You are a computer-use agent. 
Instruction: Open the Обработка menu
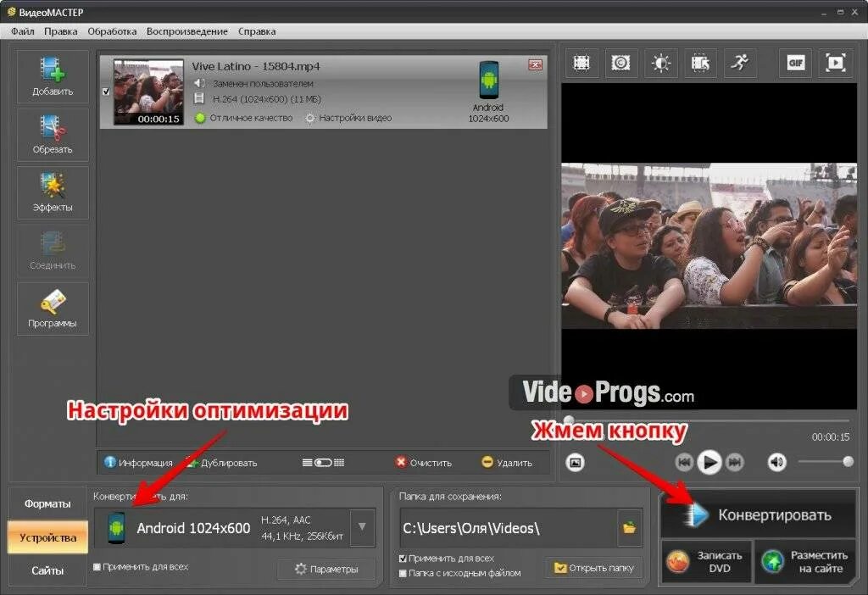pos(113,31)
